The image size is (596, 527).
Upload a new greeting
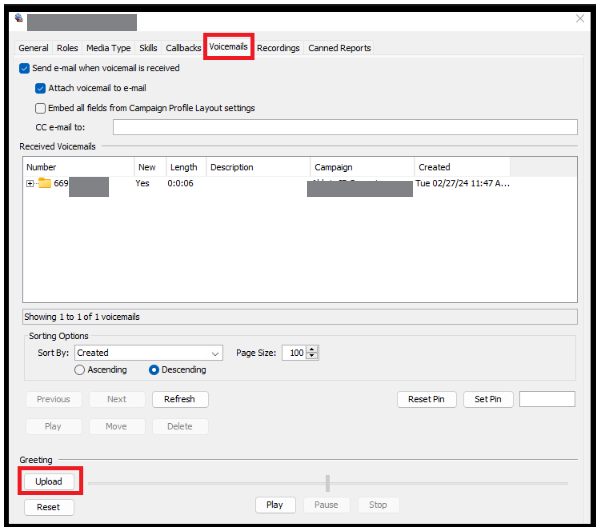49,482
